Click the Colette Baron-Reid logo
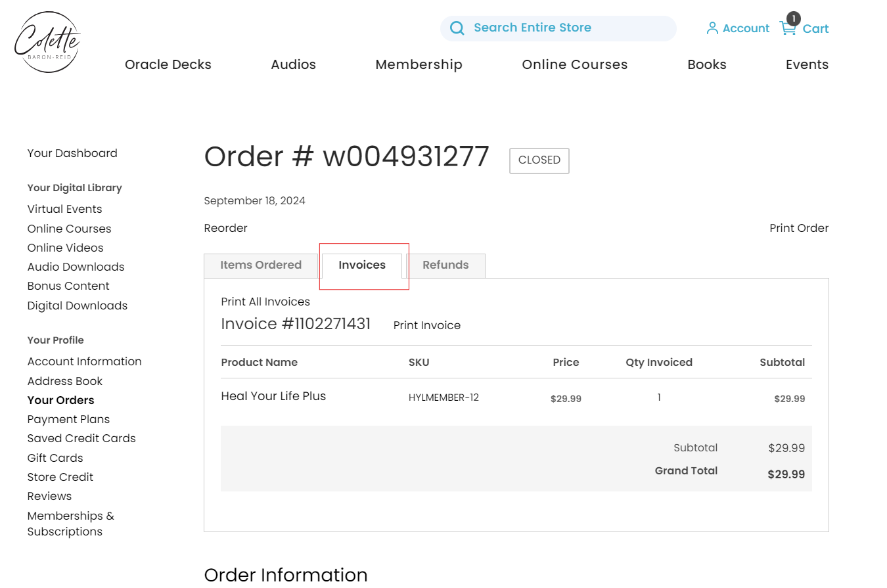The image size is (887, 588). (47, 42)
